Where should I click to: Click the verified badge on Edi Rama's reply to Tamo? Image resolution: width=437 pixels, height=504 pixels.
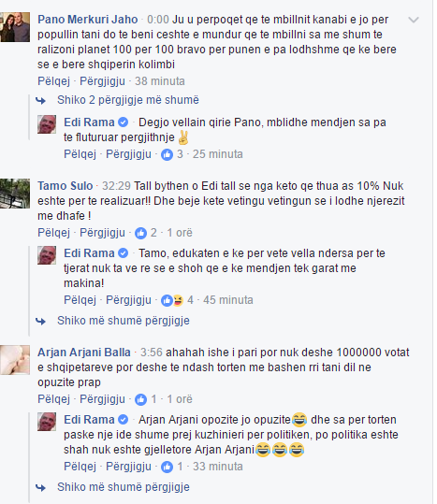coord(124,253)
